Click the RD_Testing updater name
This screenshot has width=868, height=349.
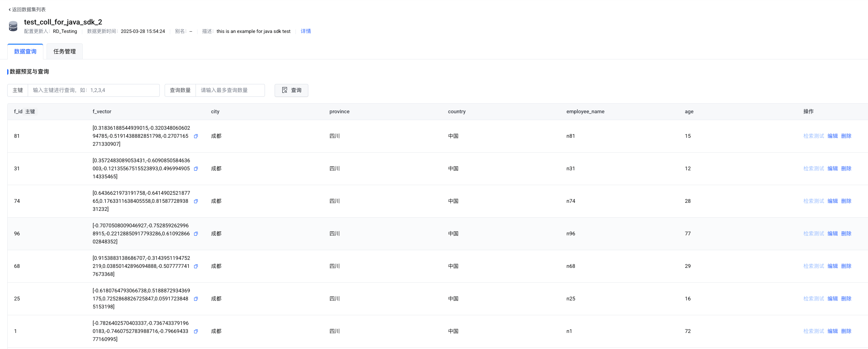[x=65, y=31]
